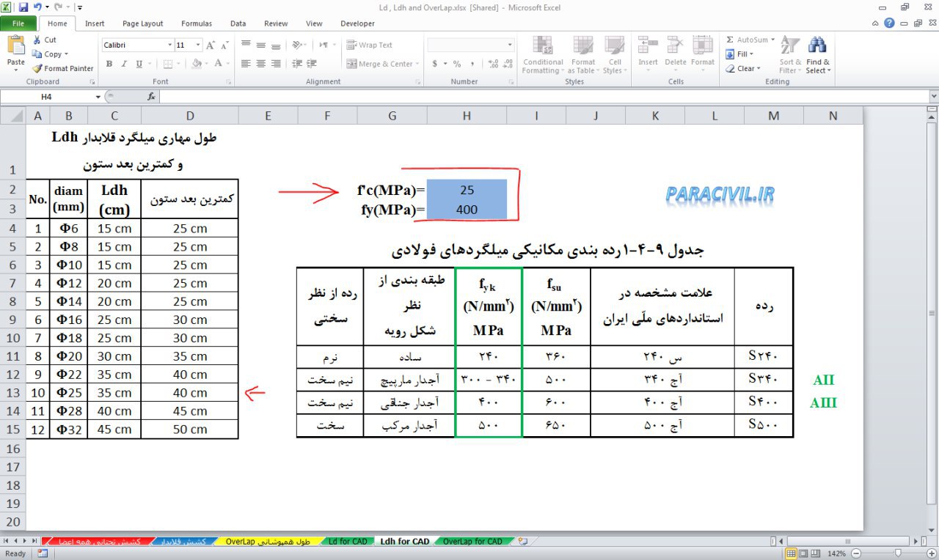This screenshot has width=939, height=560.
Task: Click the Percent Style icon
Action: click(x=457, y=64)
